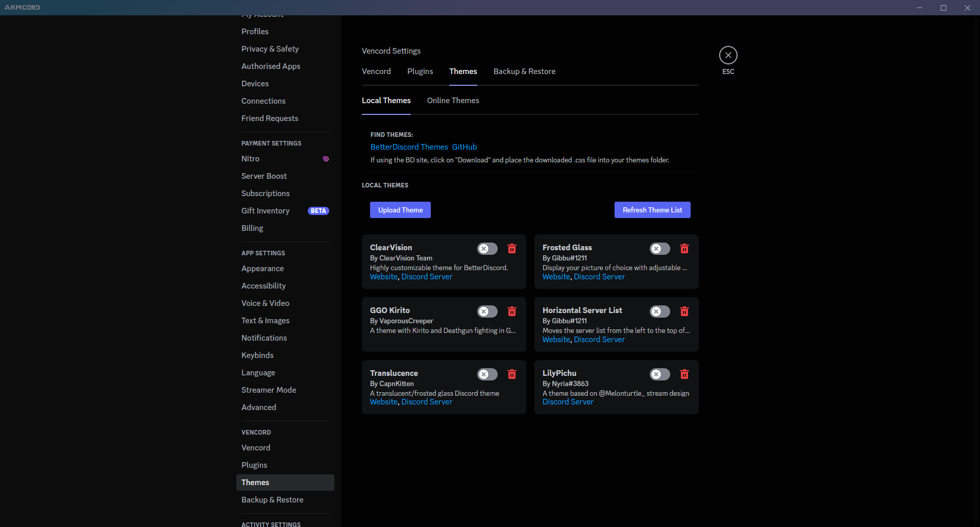Enable the Translucence theme toggle
Screen dimensions: 980x527
tap(487, 374)
